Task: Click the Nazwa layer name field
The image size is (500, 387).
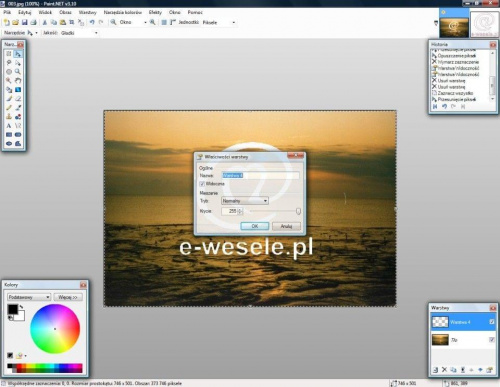Action: (260, 175)
